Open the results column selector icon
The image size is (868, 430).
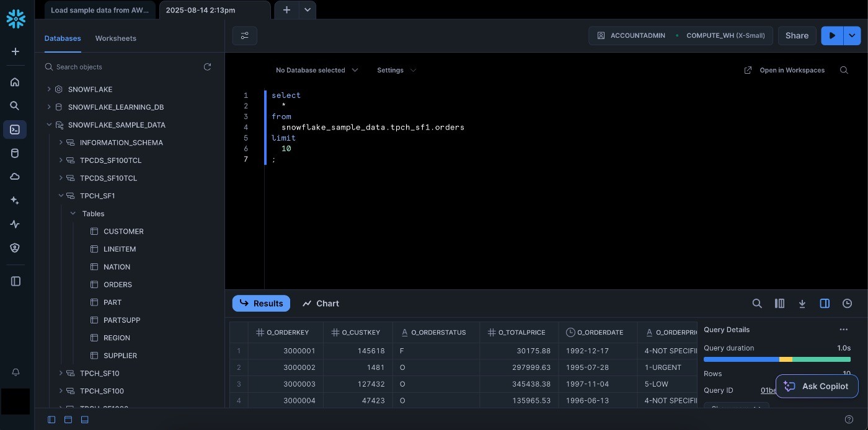coord(780,304)
